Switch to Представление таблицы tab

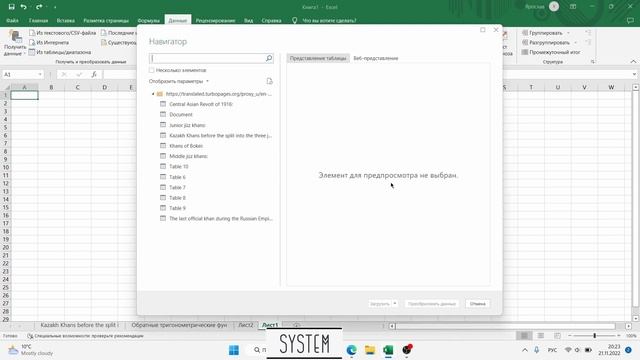click(x=318, y=58)
